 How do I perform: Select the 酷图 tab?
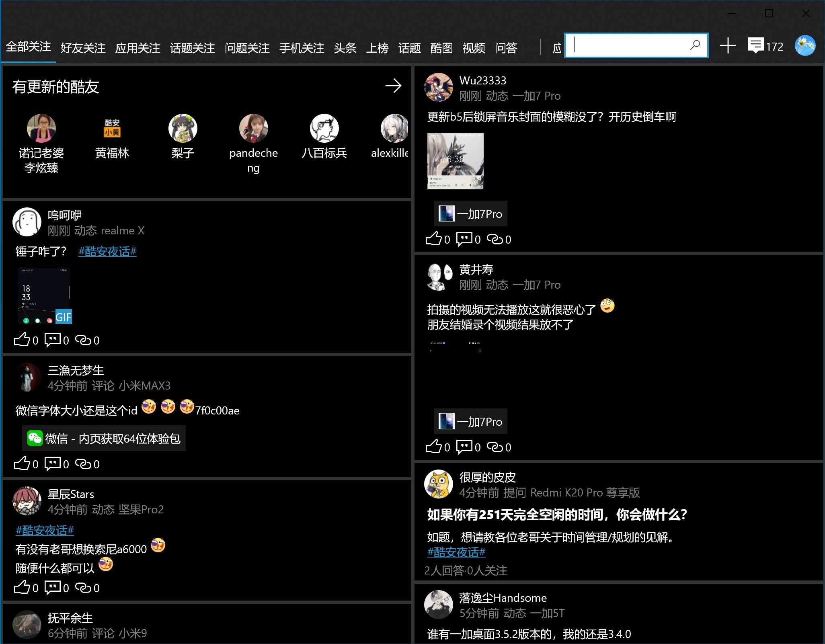coord(441,48)
